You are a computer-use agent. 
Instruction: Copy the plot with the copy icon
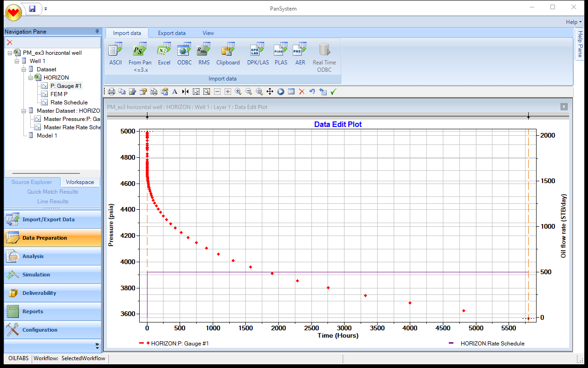(122, 92)
